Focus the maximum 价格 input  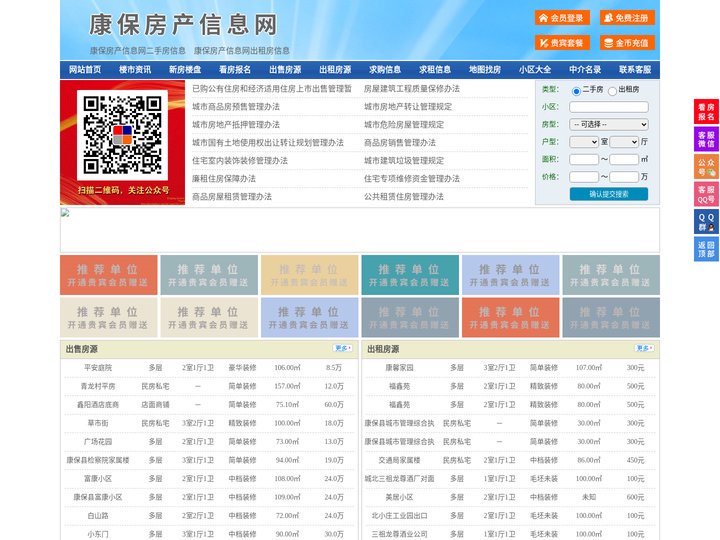pyautogui.click(x=624, y=177)
